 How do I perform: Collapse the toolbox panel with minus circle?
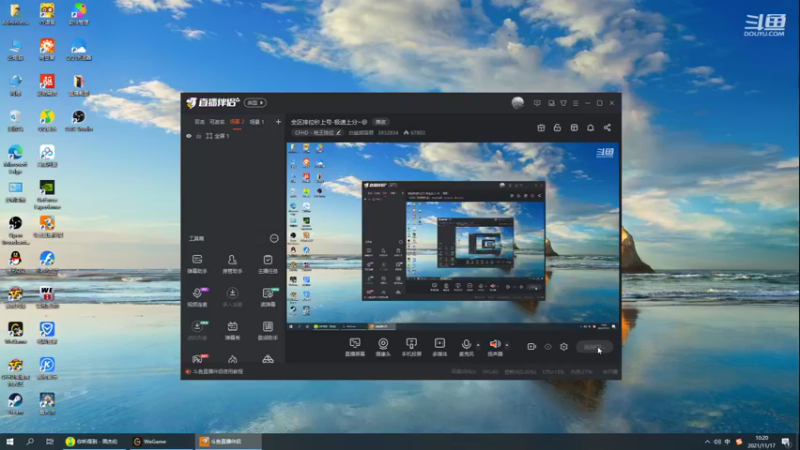pyautogui.click(x=274, y=238)
